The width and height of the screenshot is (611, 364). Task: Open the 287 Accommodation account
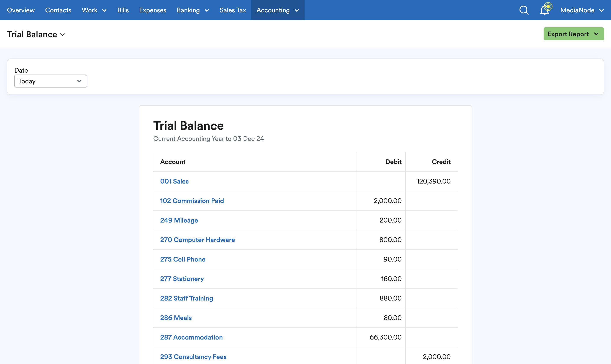[191, 337]
